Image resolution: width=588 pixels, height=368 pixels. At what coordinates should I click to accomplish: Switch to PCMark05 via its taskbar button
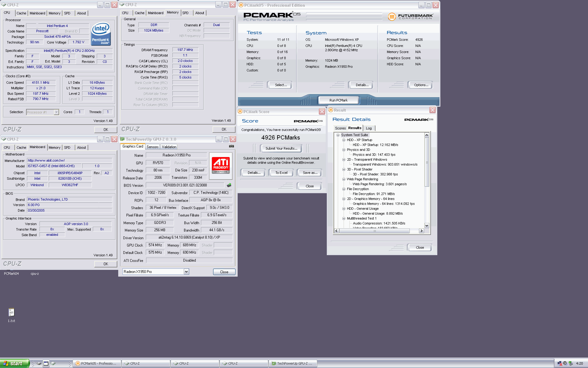pos(97,363)
